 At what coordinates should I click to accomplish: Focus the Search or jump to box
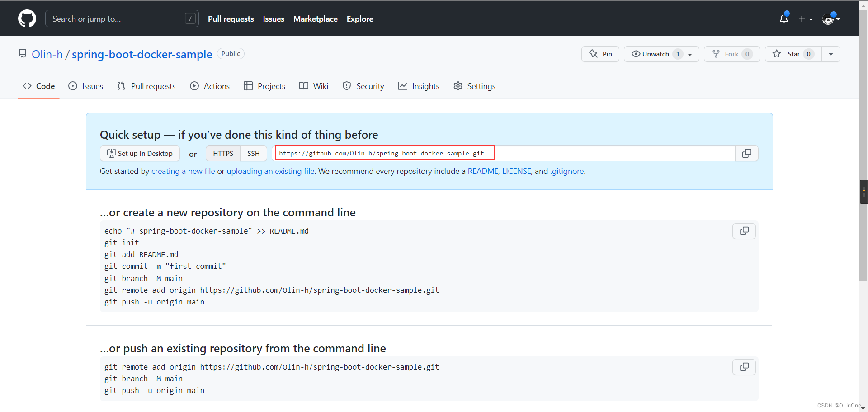(x=122, y=19)
